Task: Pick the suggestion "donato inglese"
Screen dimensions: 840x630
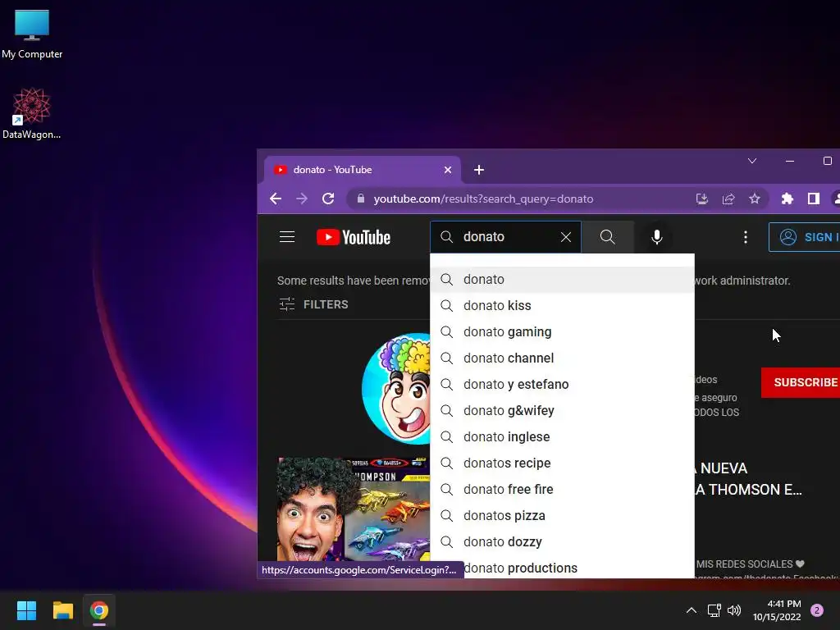Action: click(x=562, y=436)
